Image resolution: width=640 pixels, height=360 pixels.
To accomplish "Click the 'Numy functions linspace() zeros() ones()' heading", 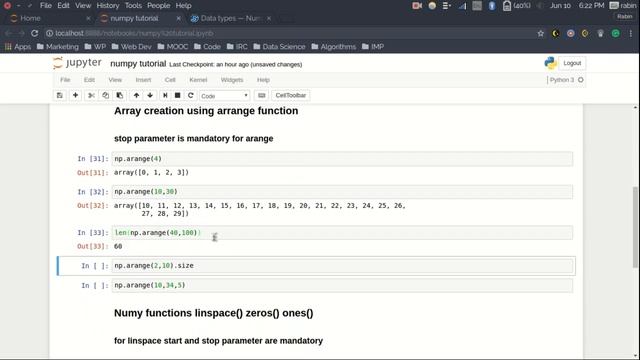I will [213, 313].
